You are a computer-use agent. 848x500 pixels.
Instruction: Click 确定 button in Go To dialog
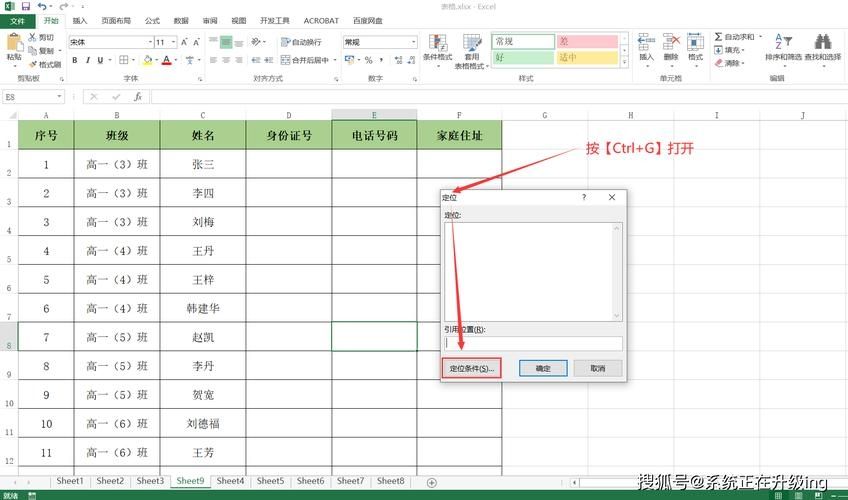click(543, 368)
